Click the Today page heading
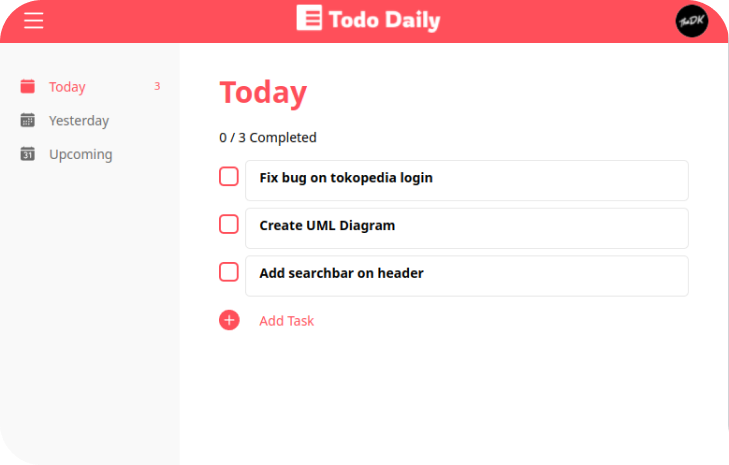The width and height of the screenshot is (729, 465). [x=263, y=92]
